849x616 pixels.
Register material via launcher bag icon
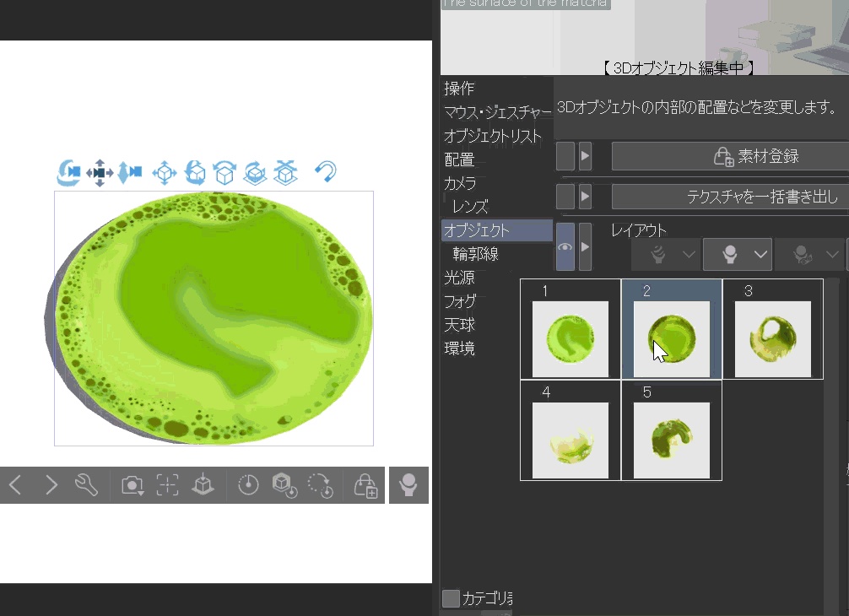[x=365, y=485]
